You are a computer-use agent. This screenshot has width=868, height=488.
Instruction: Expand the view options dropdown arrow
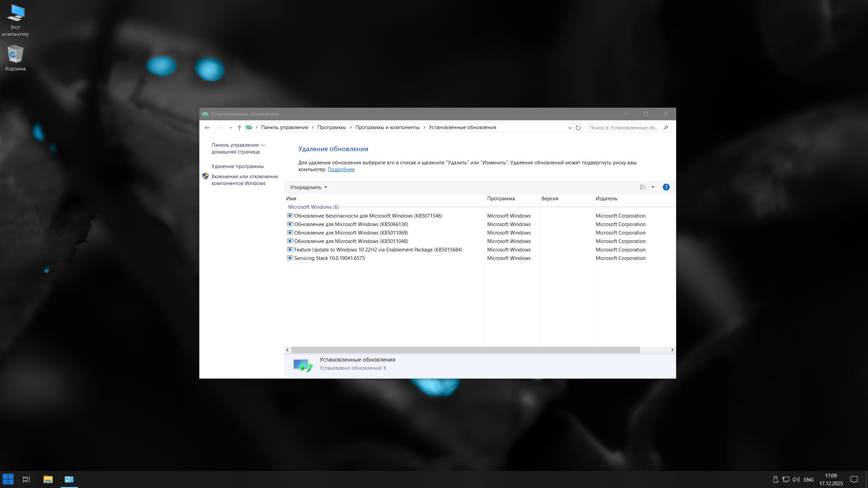point(653,187)
